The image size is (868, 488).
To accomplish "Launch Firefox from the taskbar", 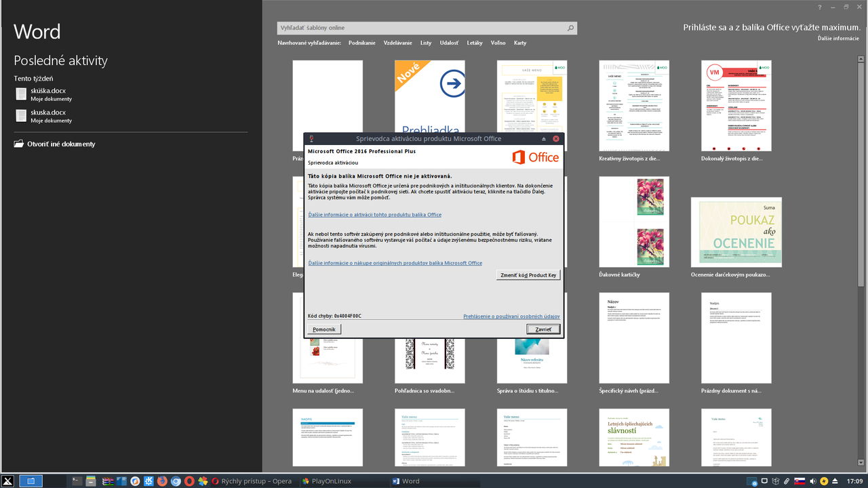I will click(x=162, y=481).
